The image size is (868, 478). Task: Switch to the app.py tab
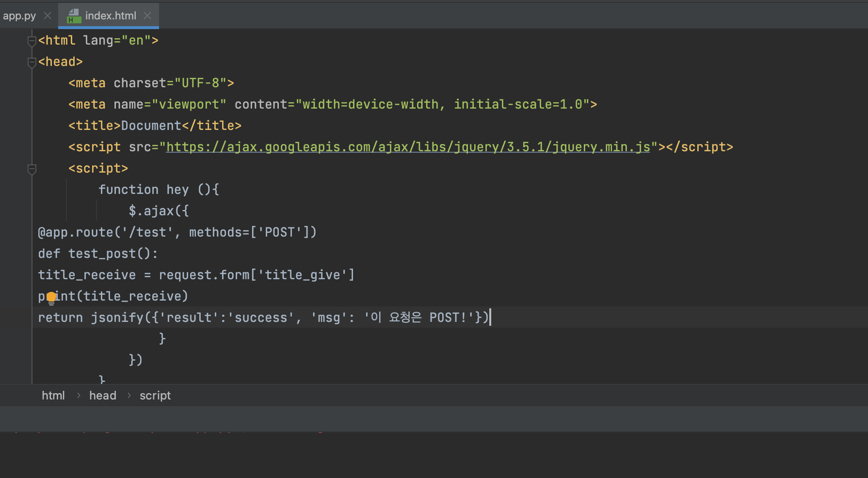[19, 16]
